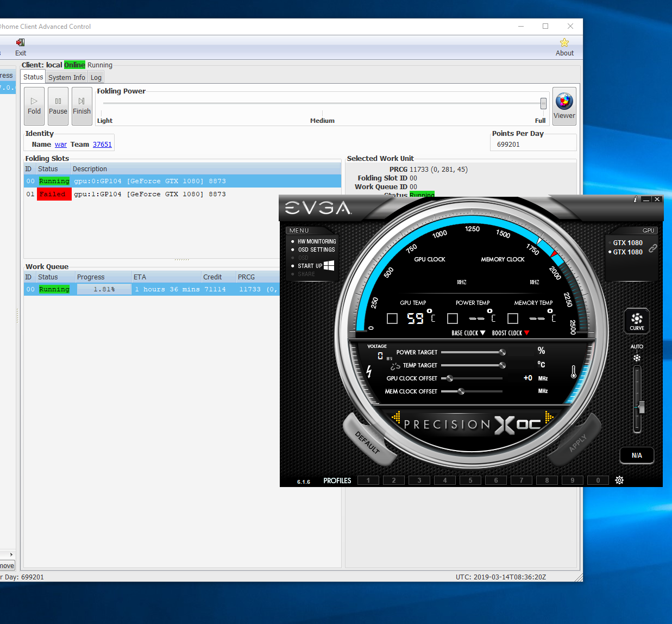Screen dimensions: 672x624
Task: Click the voltage lightning bolt icon
Action: point(369,371)
